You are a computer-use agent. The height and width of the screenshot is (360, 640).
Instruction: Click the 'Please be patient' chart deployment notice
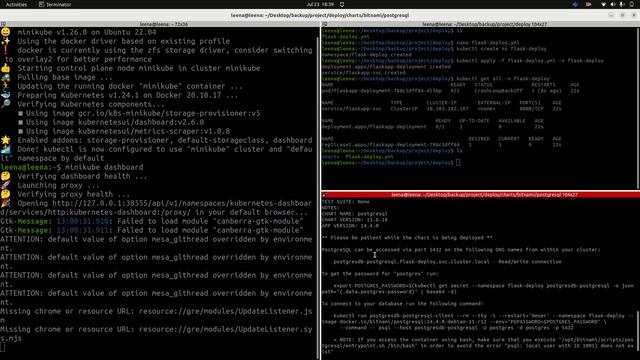click(407, 238)
